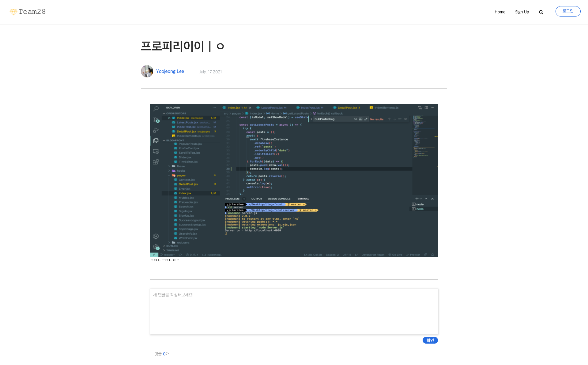Click the author's profile avatar
588x365 pixels.
(x=147, y=71)
